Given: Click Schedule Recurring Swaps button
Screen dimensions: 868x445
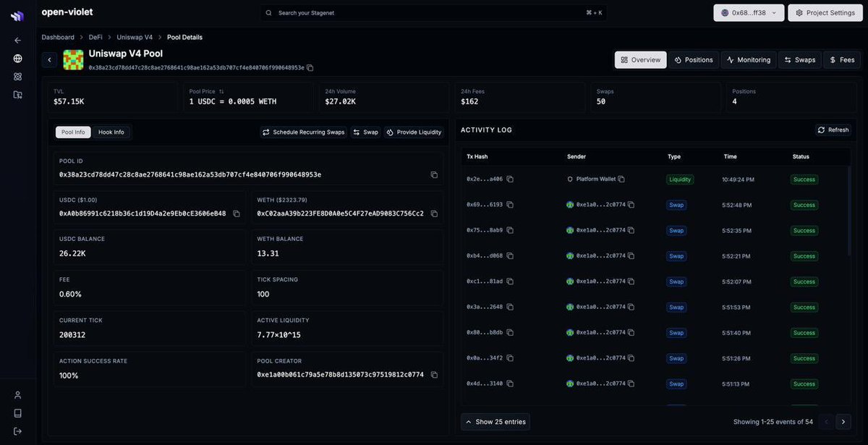Looking at the screenshot, I should click(x=304, y=132).
